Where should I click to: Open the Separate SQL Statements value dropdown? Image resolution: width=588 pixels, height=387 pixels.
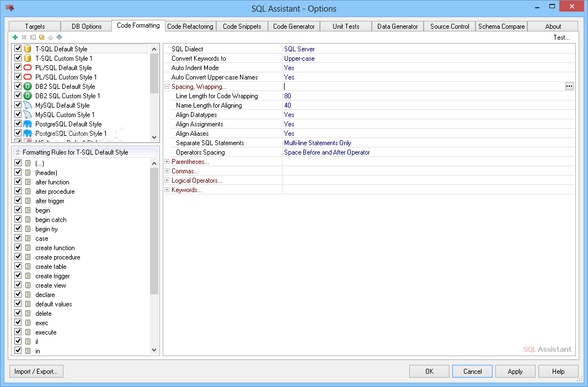429,142
